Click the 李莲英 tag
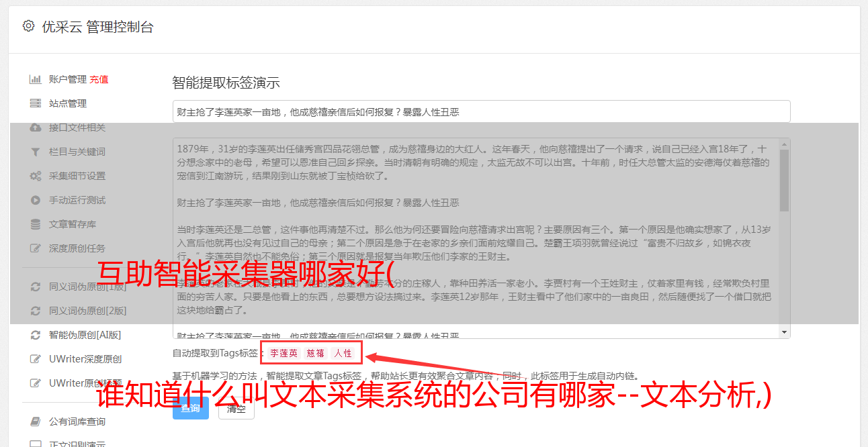This screenshot has width=868, height=447. pyautogui.click(x=284, y=353)
